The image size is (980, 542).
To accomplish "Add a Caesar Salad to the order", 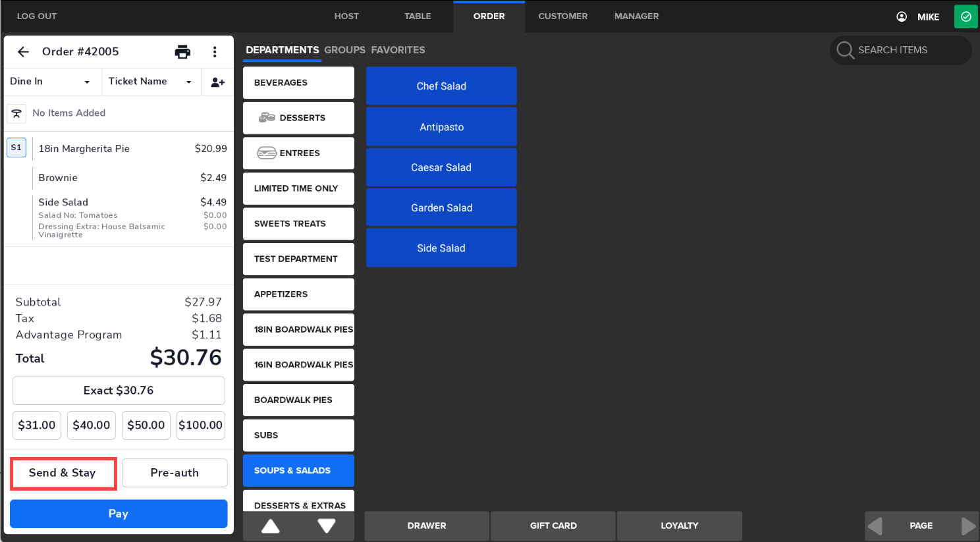I will click(441, 167).
